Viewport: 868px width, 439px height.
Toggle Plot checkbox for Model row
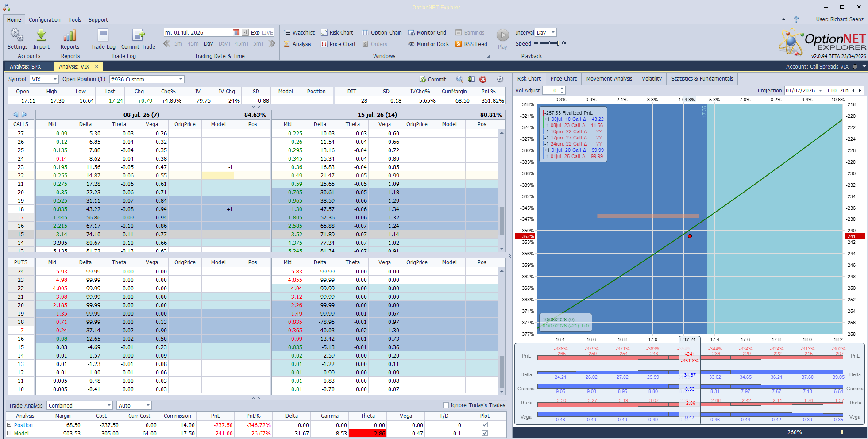485,433
